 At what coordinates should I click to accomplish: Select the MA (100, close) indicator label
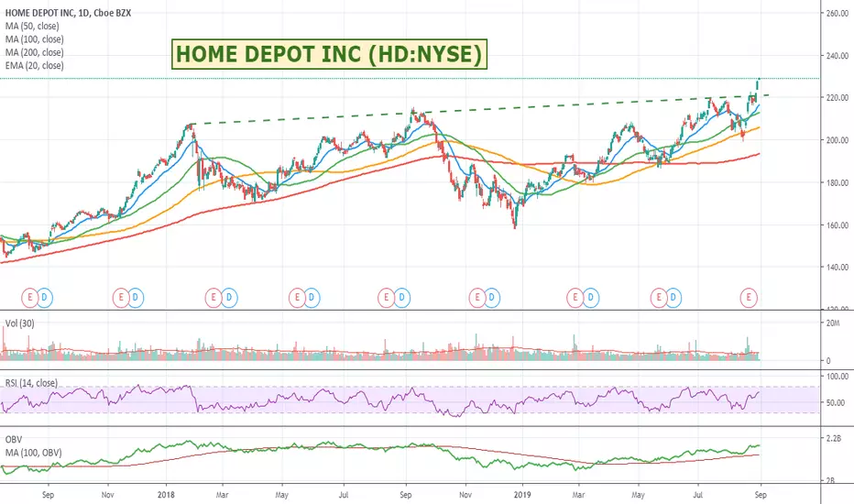click(34, 39)
